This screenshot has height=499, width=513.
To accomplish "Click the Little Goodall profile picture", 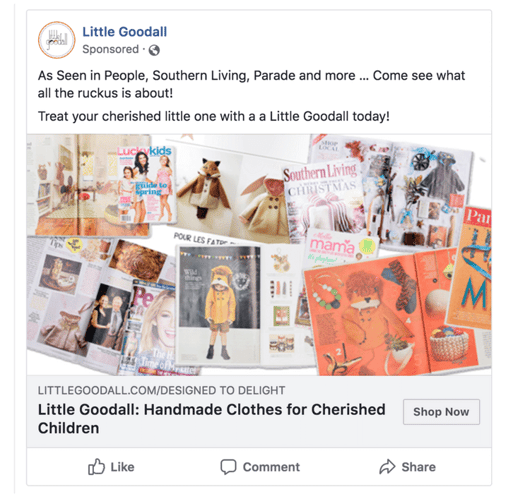I will pyautogui.click(x=57, y=40).
